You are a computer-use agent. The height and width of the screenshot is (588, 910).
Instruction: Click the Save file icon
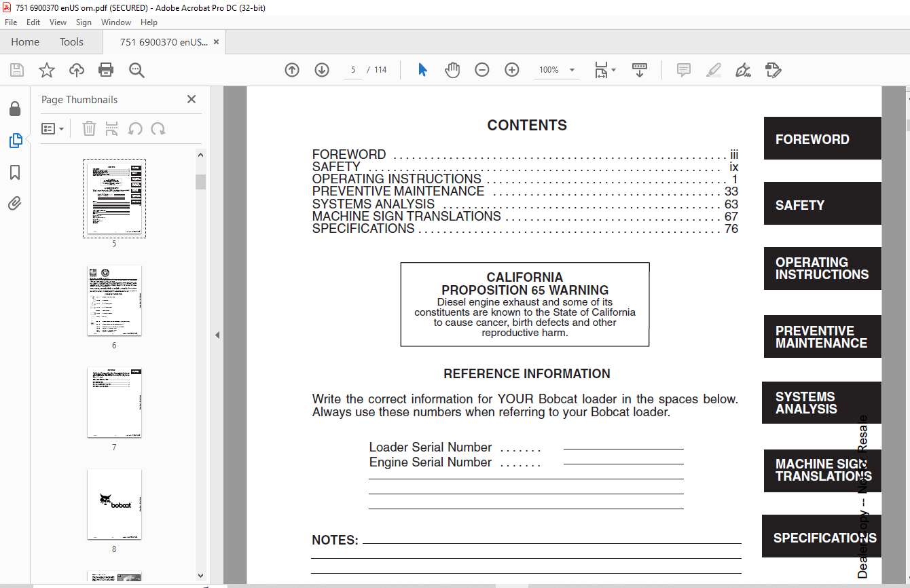(x=17, y=70)
